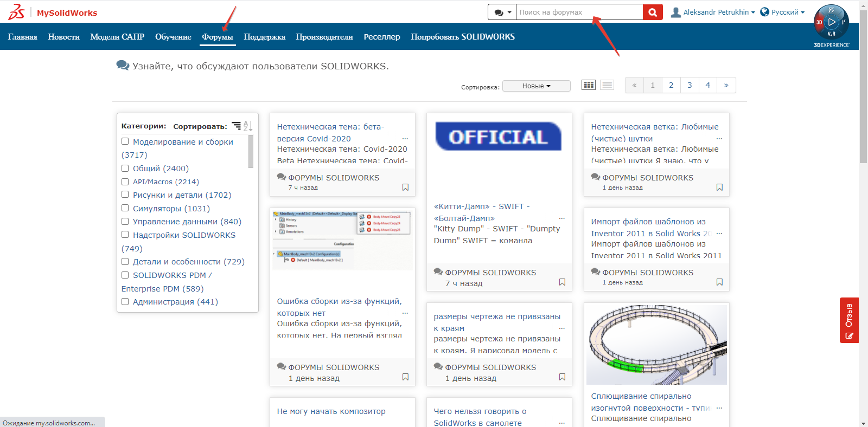Open more options for Ошибка сборки card
Screen dimensions: 868x427
coord(405,313)
